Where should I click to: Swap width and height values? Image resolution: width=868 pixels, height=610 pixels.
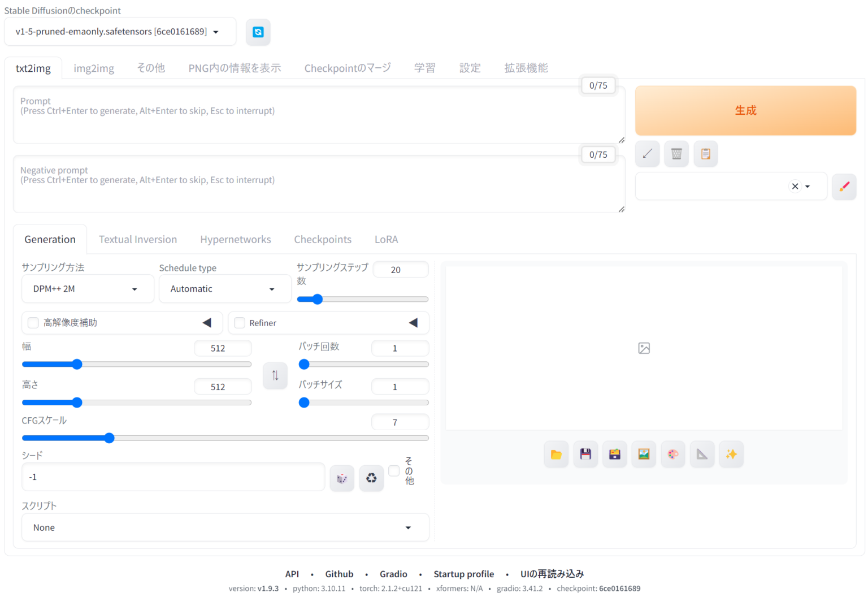[275, 375]
